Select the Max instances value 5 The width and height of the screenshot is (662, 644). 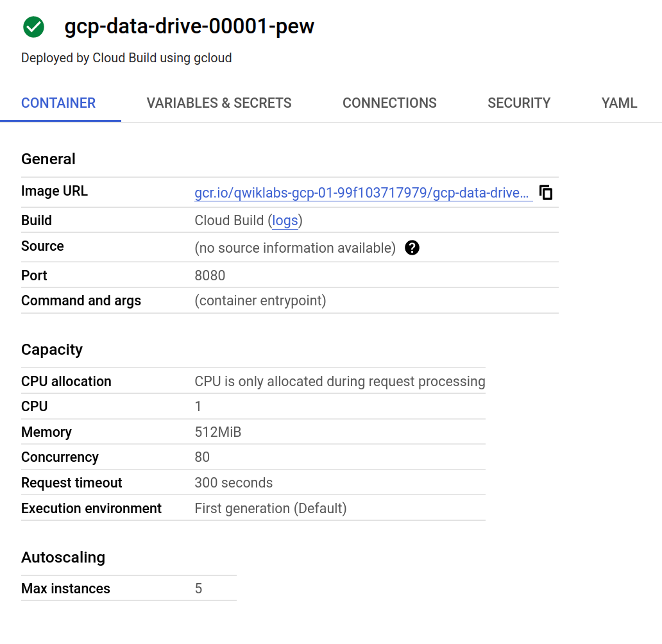[x=198, y=588]
